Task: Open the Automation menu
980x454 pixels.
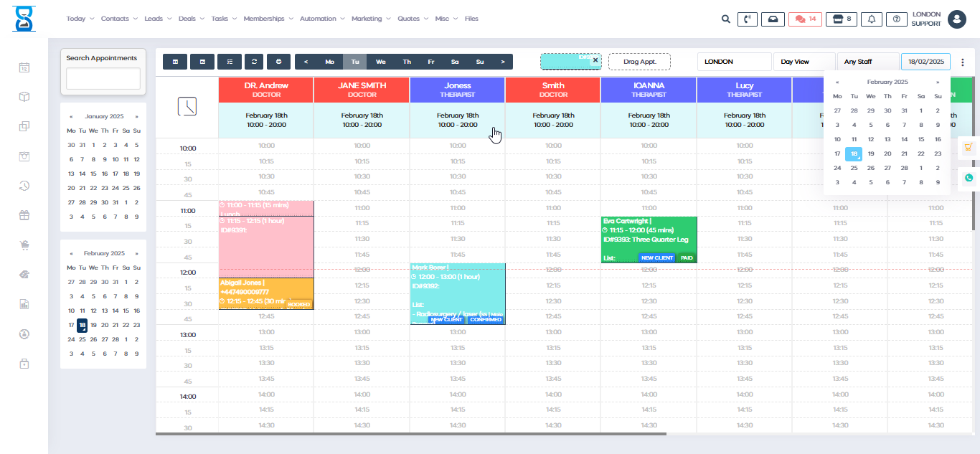Action: tap(322, 19)
